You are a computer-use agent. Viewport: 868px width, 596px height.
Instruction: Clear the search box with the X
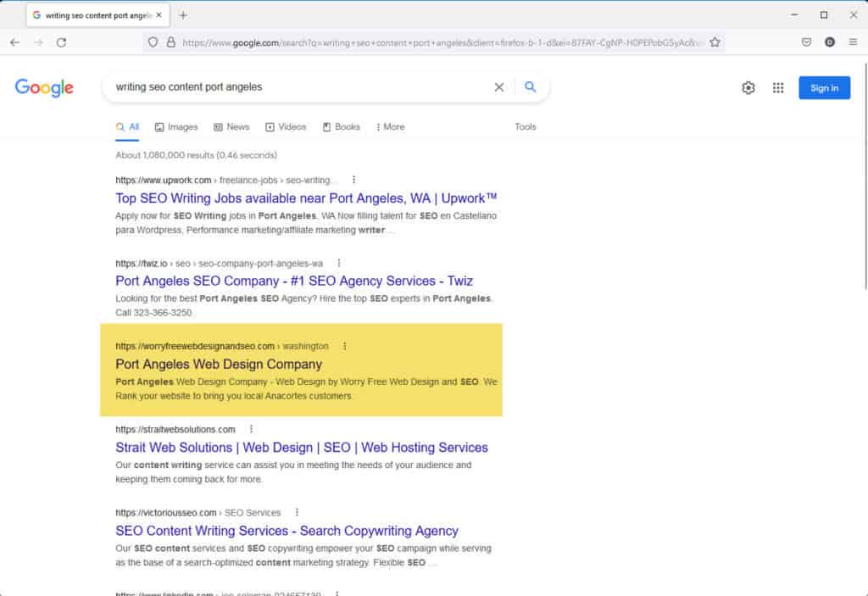[x=498, y=87]
